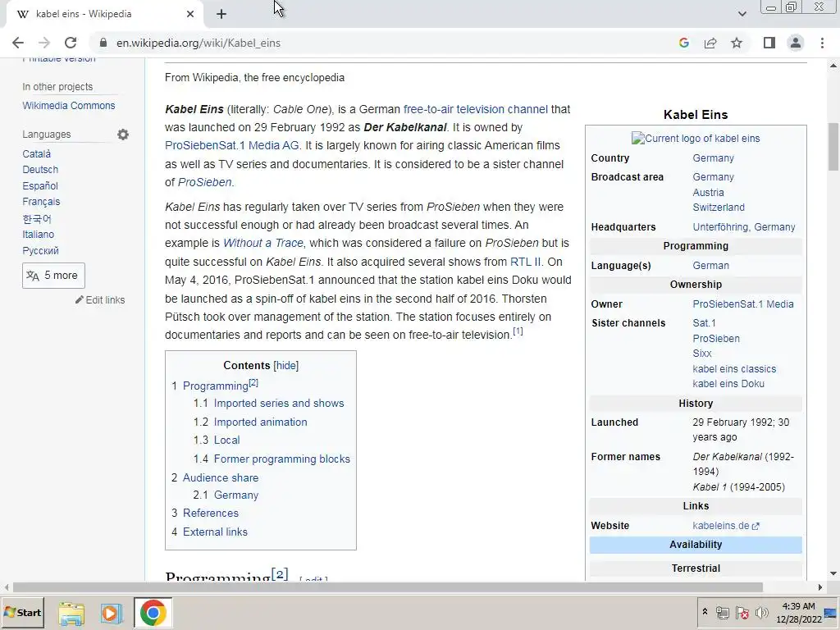840x630 pixels.
Task: Jump to the Programming section in Contents
Action: [216, 386]
